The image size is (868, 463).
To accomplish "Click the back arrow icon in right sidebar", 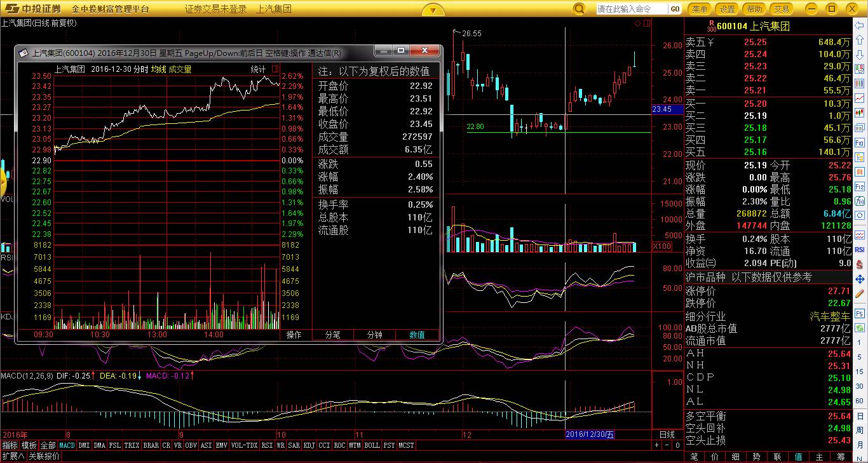I will (x=860, y=23).
